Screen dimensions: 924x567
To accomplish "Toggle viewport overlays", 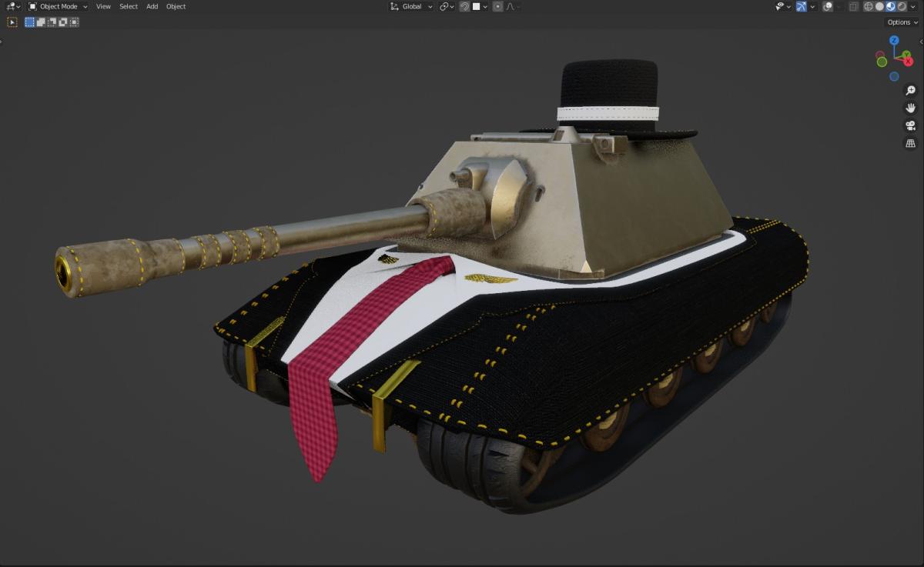I will (828, 6).
